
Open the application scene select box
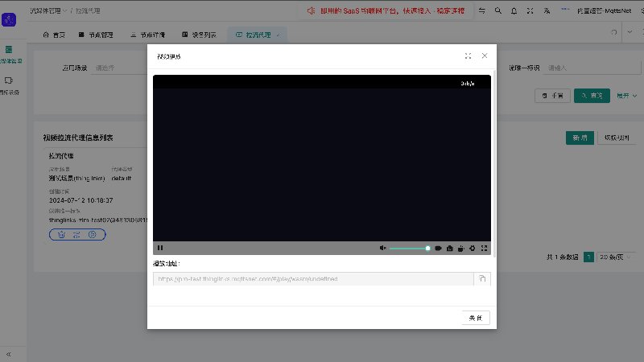point(119,68)
